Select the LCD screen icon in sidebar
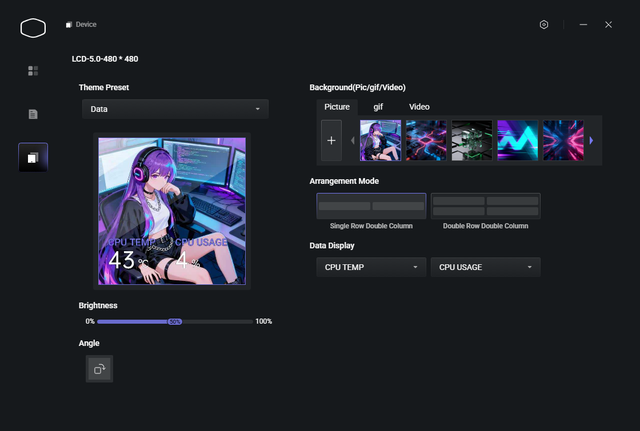640x431 pixels. point(33,157)
